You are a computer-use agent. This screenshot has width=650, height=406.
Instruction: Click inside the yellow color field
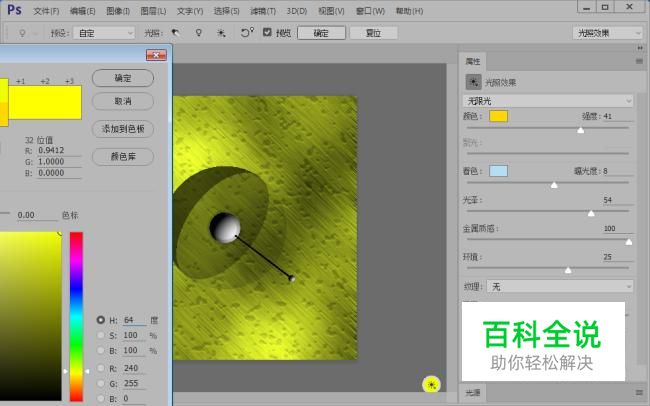[x=31, y=316]
